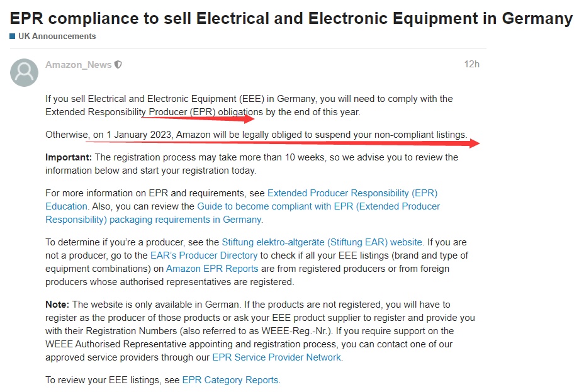Screen dimensions: 579x392
Task: Click the 'Otherwise, on 1 January 2023' sentence
Action: (256, 135)
